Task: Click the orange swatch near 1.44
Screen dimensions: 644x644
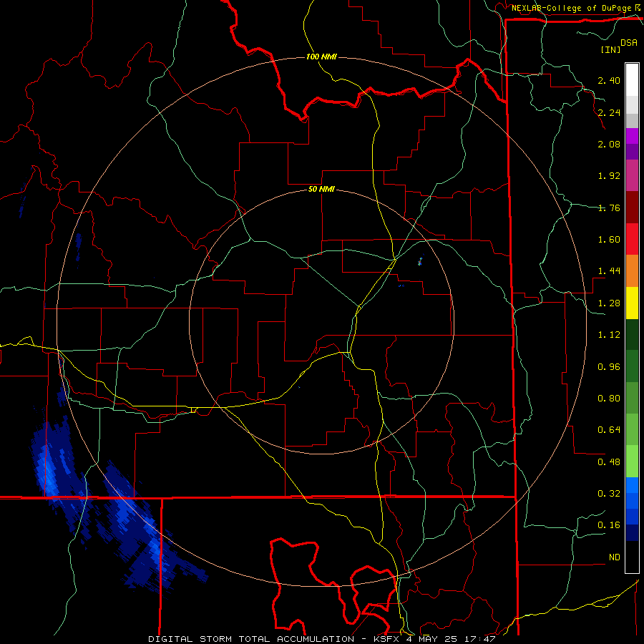Action: point(632,270)
